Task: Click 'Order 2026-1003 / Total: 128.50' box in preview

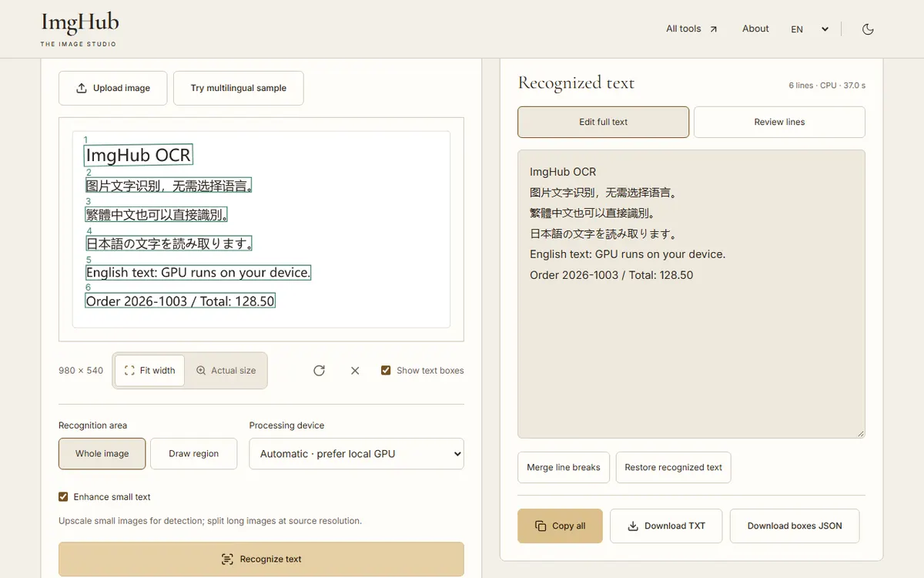Action: point(180,301)
